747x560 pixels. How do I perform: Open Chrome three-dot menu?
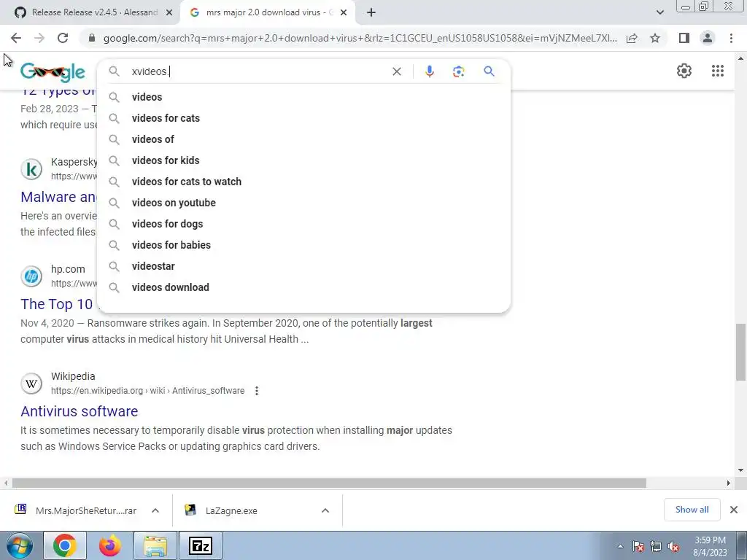click(x=731, y=38)
